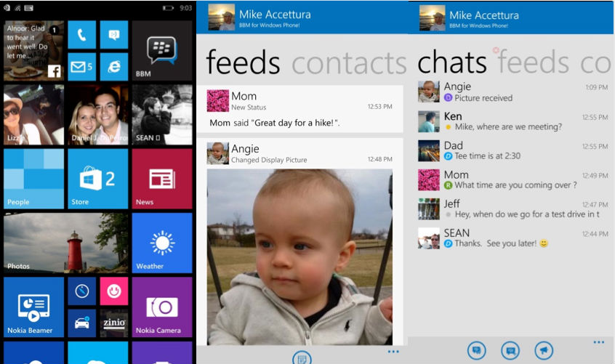Viewport: 615px width, 364px height.
Task: Tap Mom's flower avatar in feeds
Action: click(217, 101)
